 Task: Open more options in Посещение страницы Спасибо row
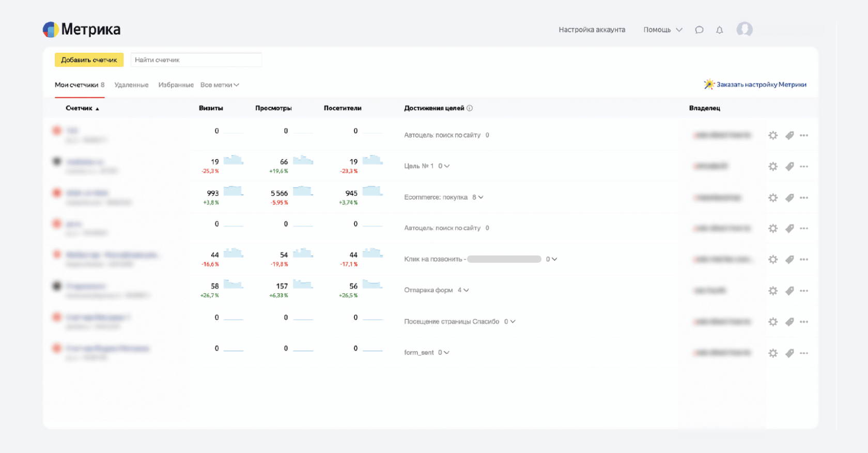pyautogui.click(x=804, y=322)
